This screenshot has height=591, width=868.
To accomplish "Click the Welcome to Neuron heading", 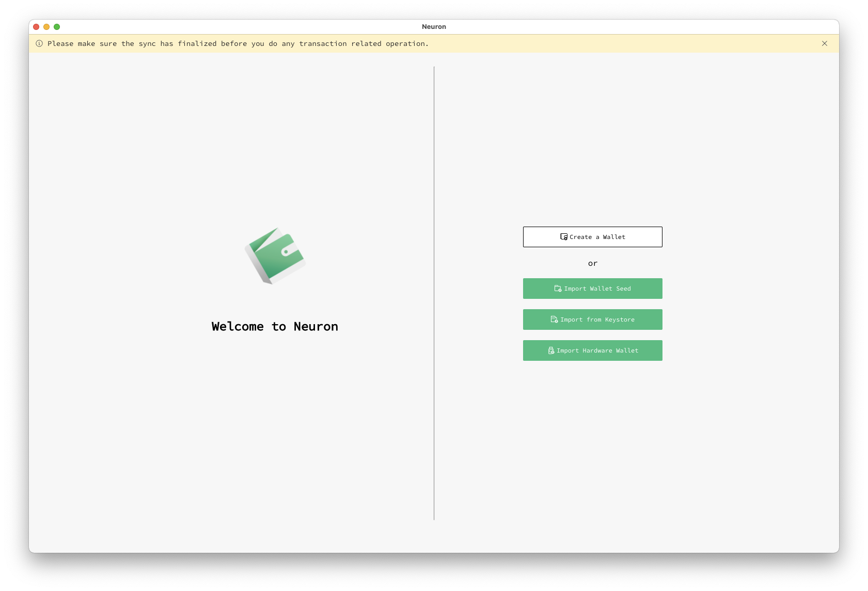I will tap(275, 326).
